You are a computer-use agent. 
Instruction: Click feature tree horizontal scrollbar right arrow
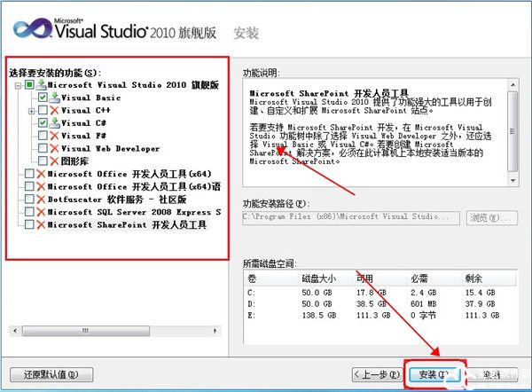point(215,331)
